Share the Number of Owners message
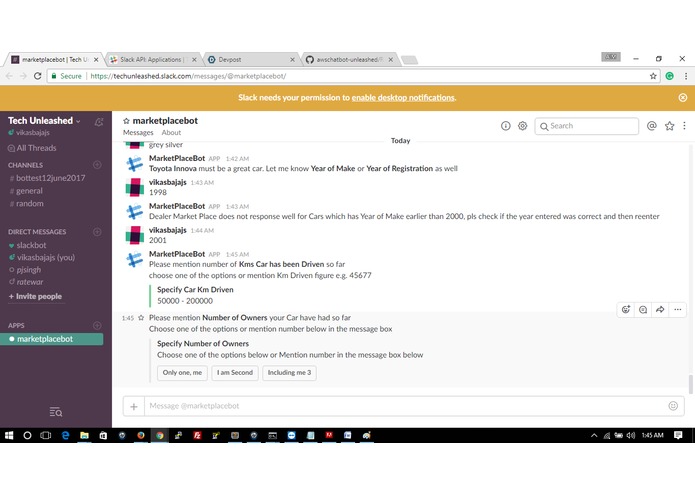Image resolution: width=695 pixels, height=494 pixels. (x=660, y=310)
